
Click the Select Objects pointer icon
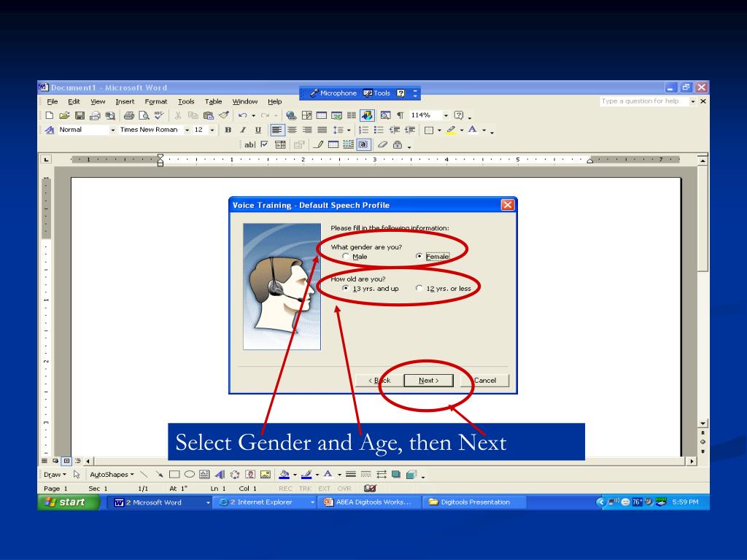coord(77,474)
